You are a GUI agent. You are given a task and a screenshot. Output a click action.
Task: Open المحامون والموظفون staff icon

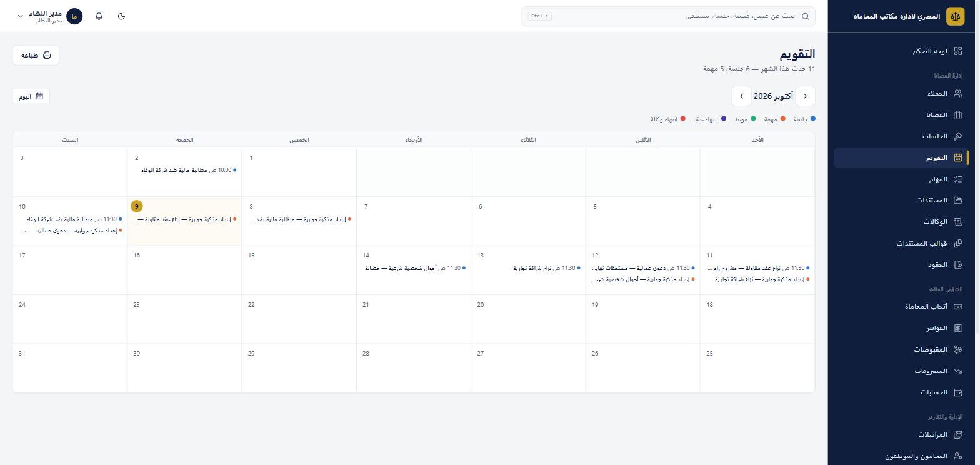[958, 456]
